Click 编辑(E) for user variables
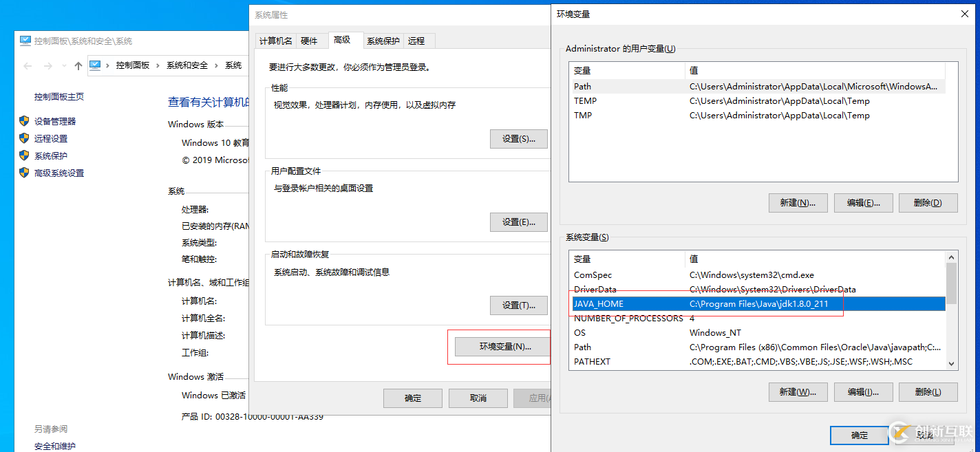Image resolution: width=980 pixels, height=452 pixels. [863, 202]
